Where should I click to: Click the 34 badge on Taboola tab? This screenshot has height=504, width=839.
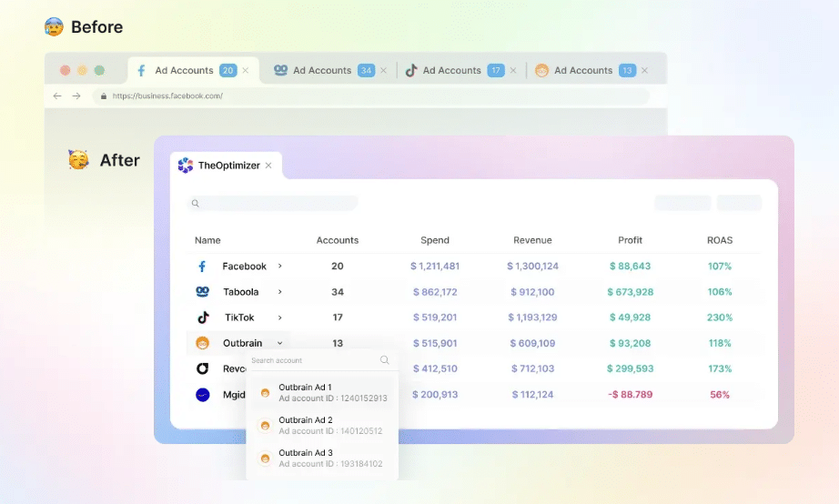pos(366,71)
